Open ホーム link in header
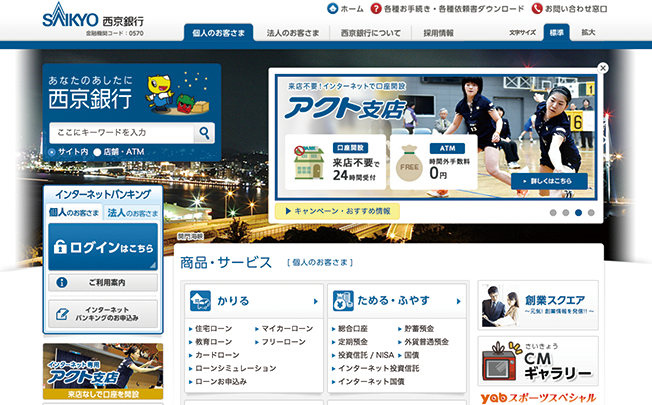This screenshot has height=405, width=652. coord(352,9)
